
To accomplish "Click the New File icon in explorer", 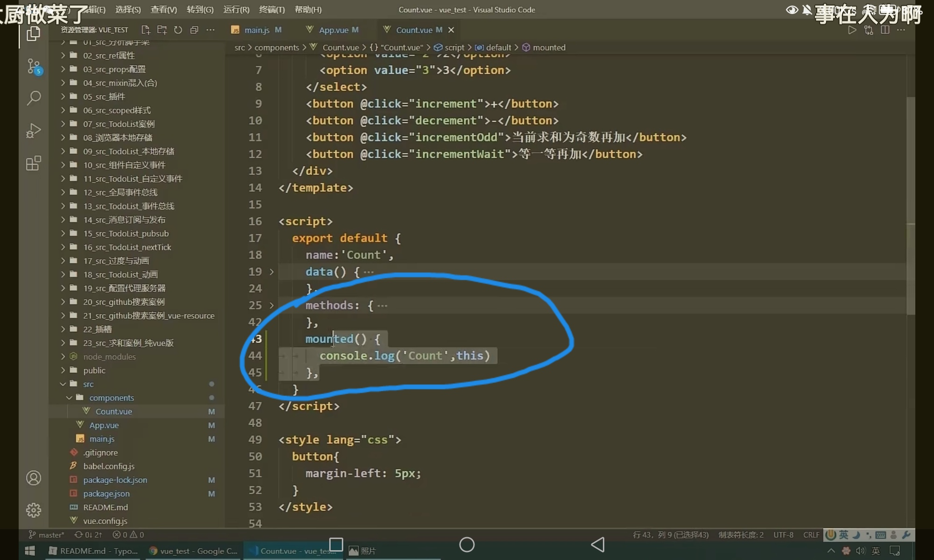I will click(146, 30).
